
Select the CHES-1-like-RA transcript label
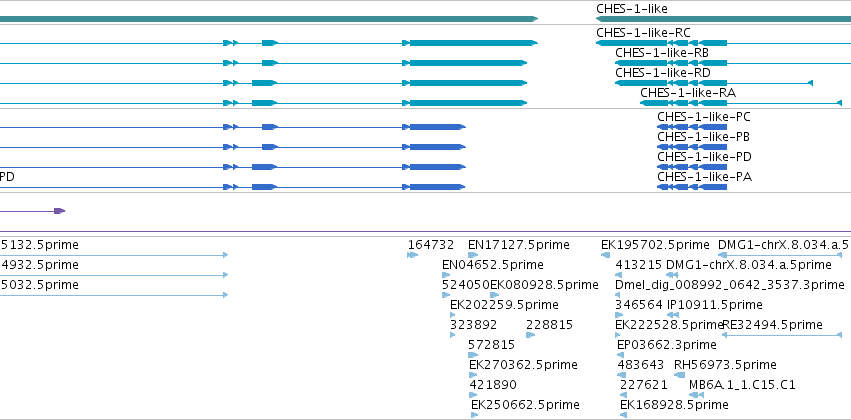(688, 93)
